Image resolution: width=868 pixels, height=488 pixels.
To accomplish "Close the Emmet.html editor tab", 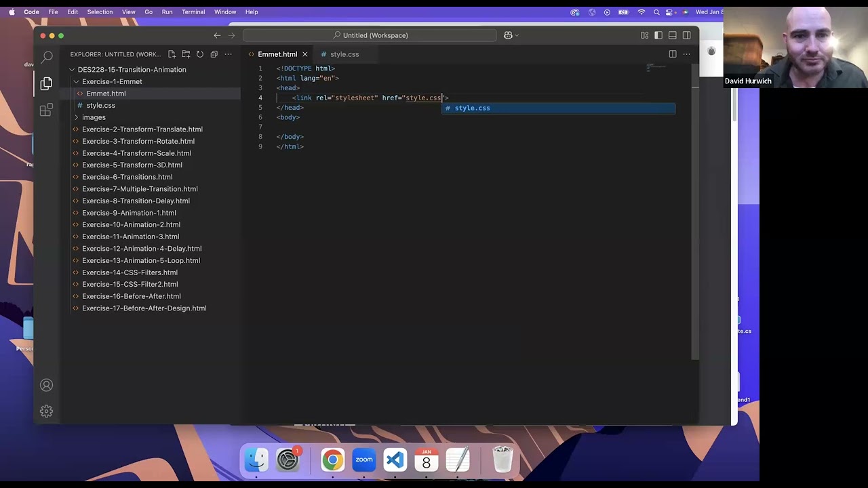I will pyautogui.click(x=305, y=54).
